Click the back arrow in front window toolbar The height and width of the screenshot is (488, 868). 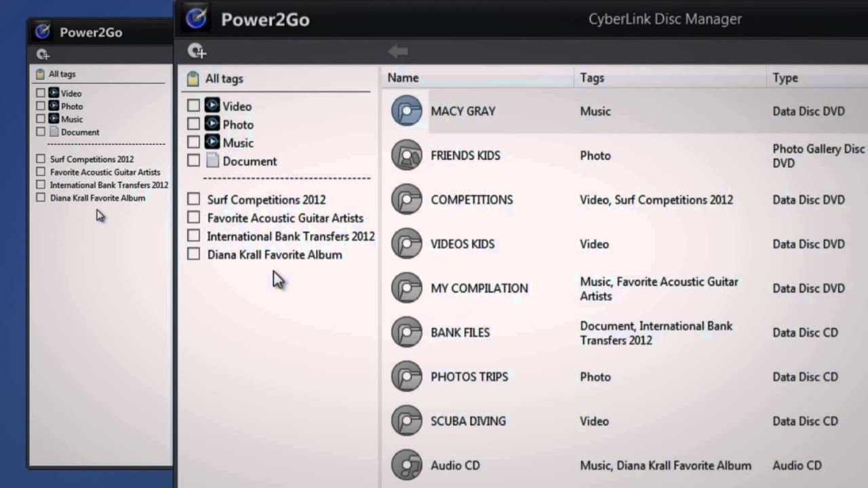398,51
